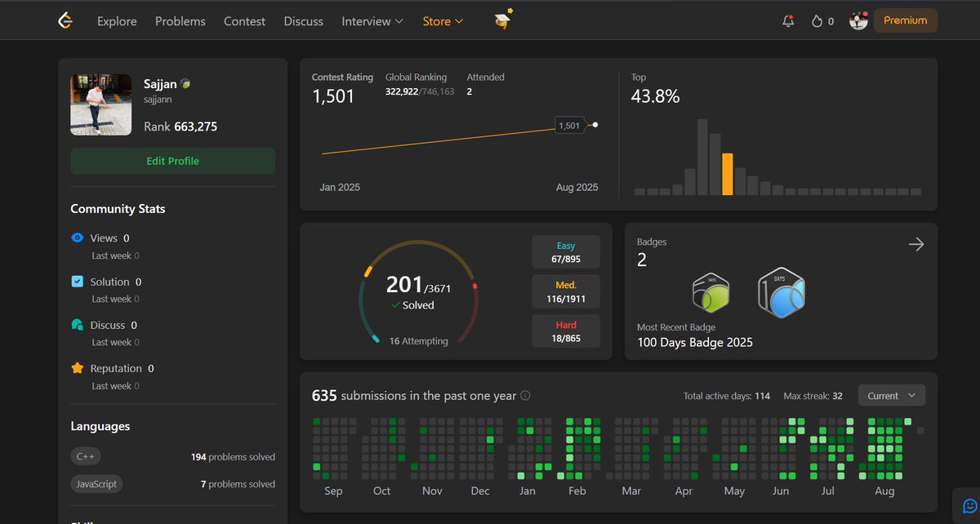980x524 pixels.
Task: Open the Discuss tab
Action: [x=303, y=21]
